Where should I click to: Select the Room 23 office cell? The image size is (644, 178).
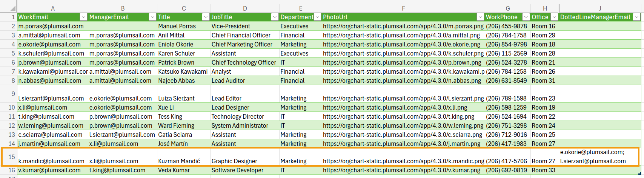[x=544, y=94]
